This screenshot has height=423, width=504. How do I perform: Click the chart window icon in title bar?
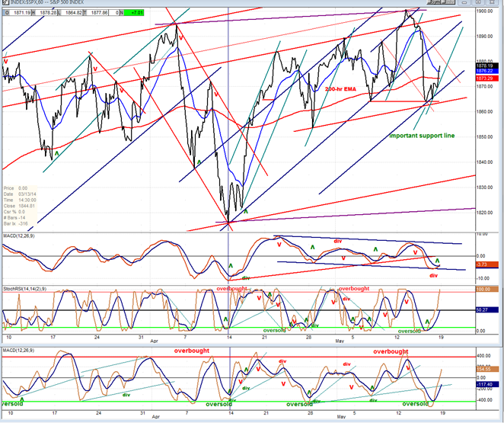[x=6, y=2]
